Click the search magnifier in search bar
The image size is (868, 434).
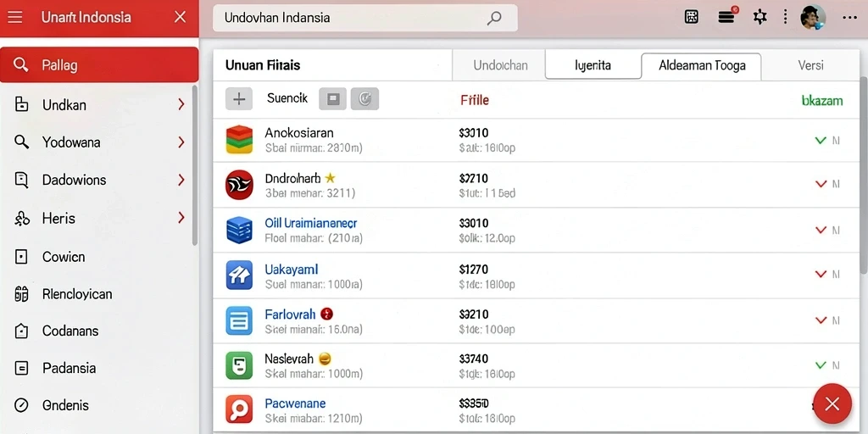tap(494, 18)
